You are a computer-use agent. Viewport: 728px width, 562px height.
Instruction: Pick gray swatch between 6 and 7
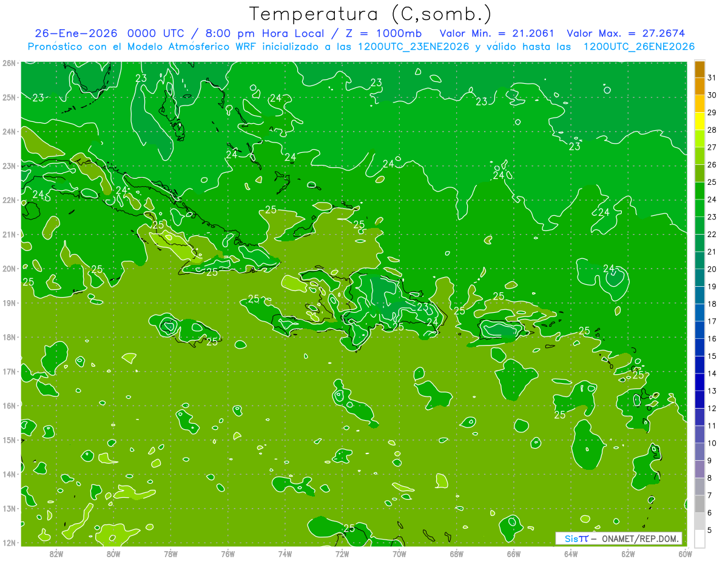[699, 504]
